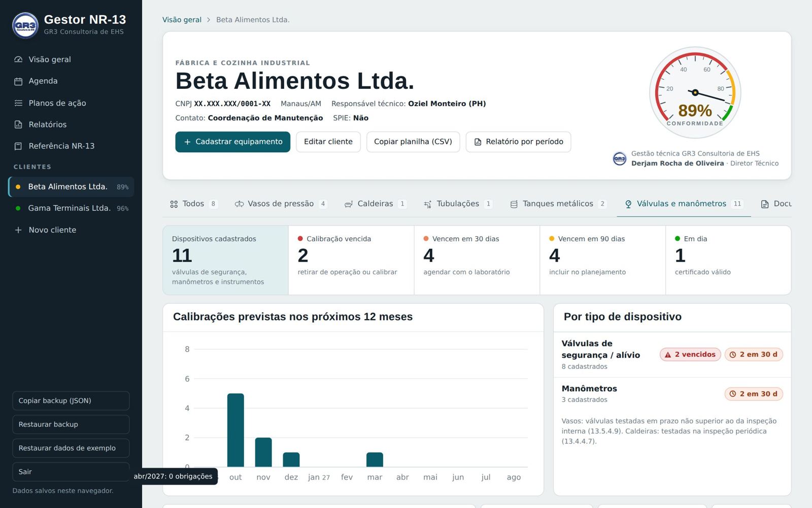Click the out bar in the calibrations chart
The width and height of the screenshot is (812, 508).
click(x=235, y=430)
